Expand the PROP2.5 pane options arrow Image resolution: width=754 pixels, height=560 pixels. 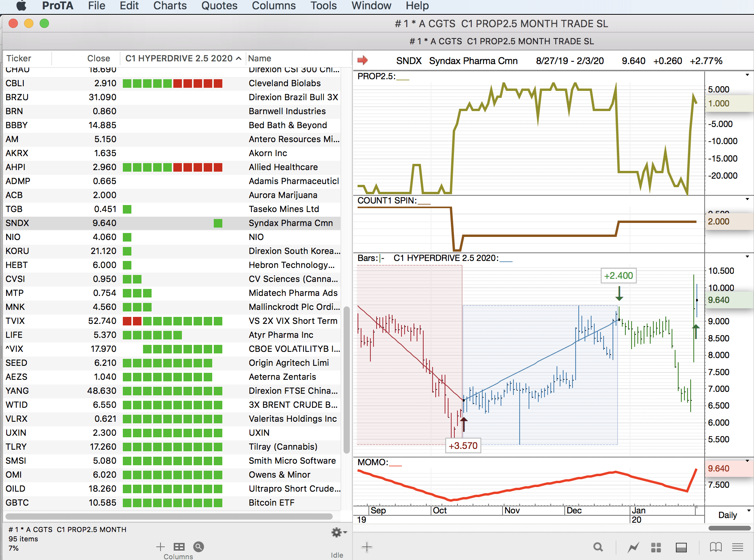[747, 75]
